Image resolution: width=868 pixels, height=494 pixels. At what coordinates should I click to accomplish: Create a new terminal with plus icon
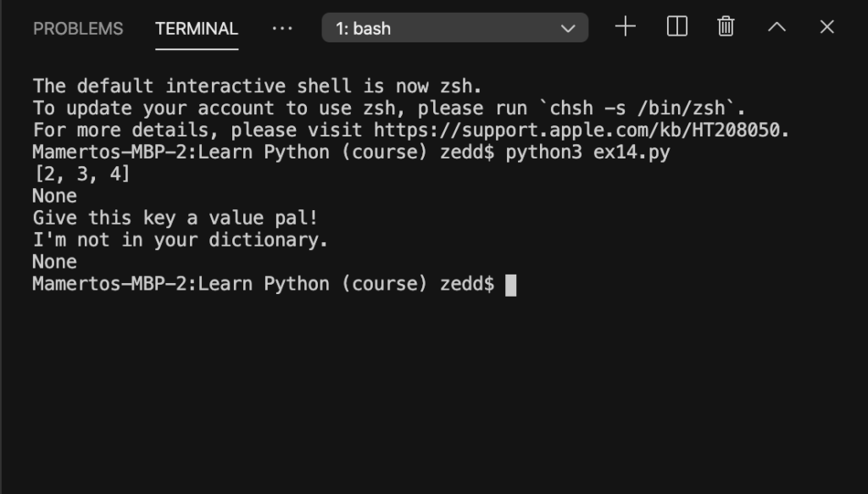(x=626, y=26)
